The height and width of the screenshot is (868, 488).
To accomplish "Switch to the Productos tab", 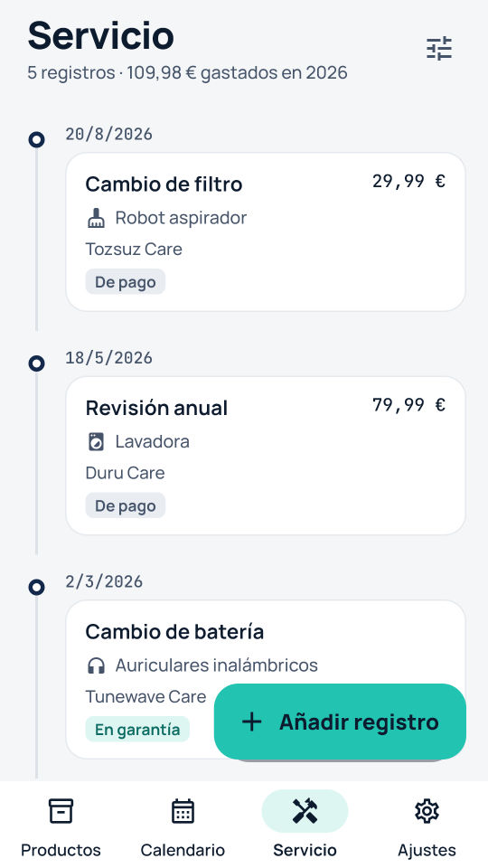I will coord(61,825).
